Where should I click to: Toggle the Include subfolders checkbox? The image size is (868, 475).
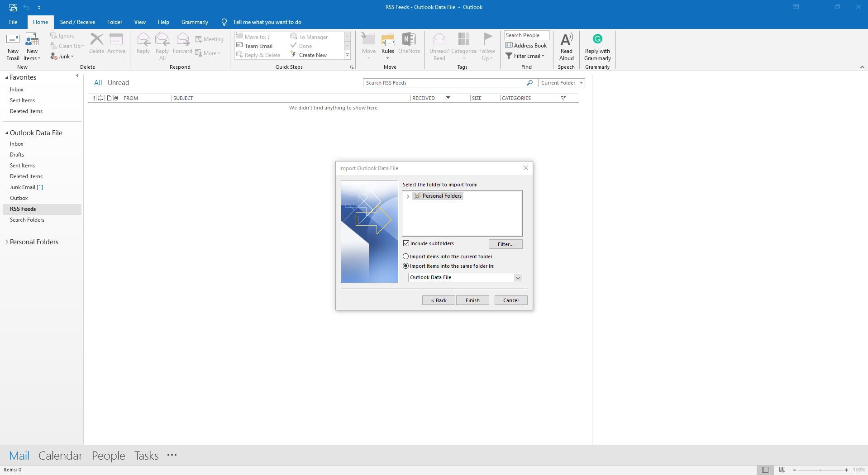coord(406,243)
